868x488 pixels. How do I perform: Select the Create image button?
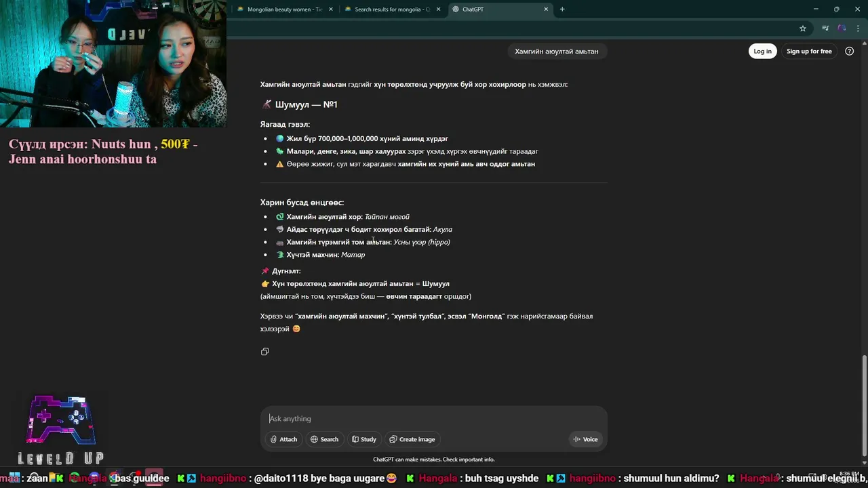pyautogui.click(x=412, y=439)
